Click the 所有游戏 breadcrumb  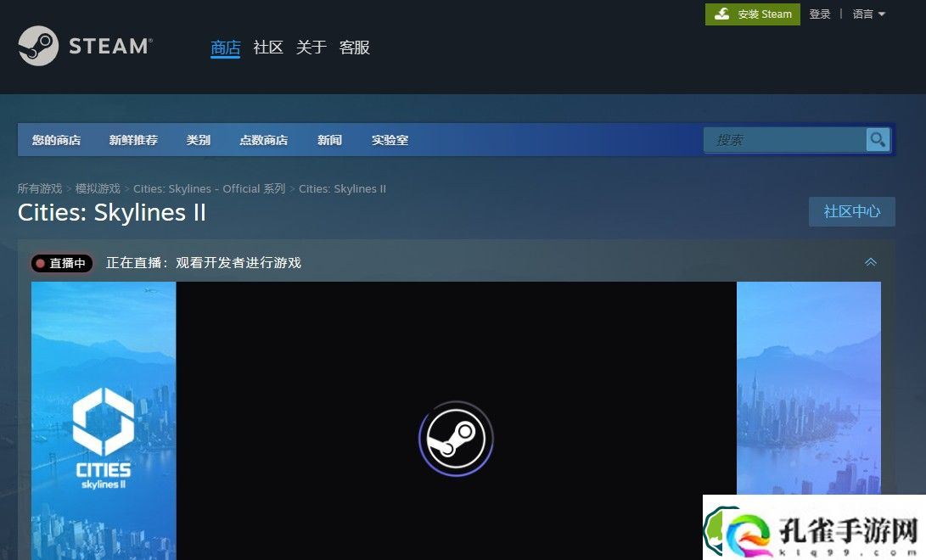[x=40, y=188]
